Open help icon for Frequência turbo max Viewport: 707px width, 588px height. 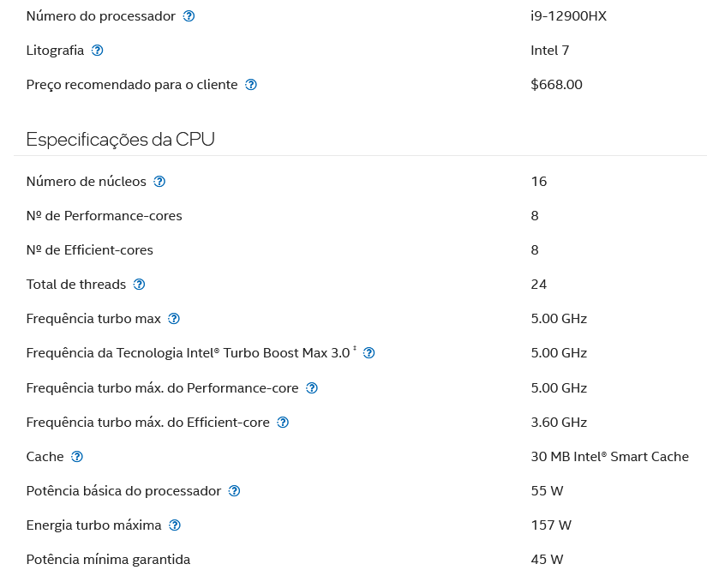coord(174,319)
